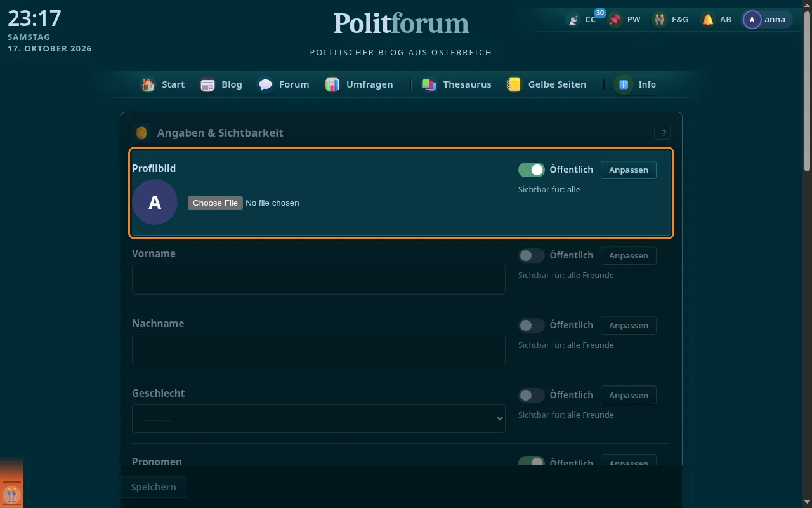Focus the Vorname text field

click(318, 279)
